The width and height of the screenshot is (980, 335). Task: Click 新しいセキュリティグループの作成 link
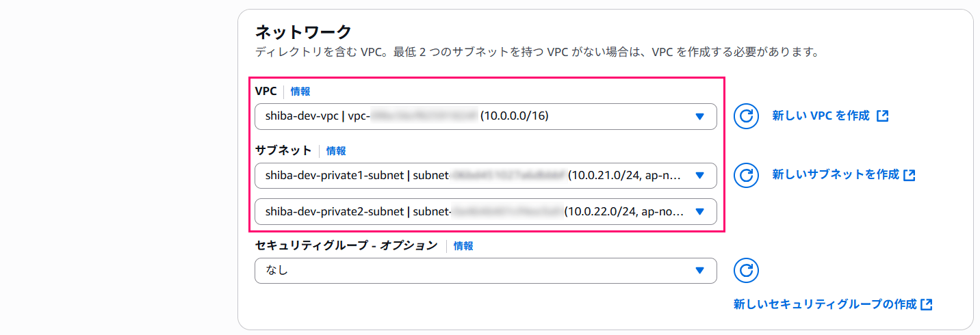point(825,304)
